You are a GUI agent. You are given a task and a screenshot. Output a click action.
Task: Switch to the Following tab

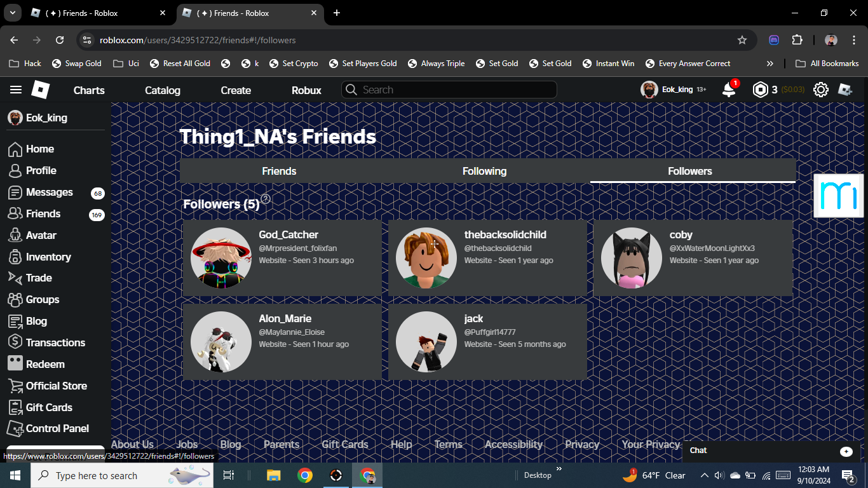point(484,171)
